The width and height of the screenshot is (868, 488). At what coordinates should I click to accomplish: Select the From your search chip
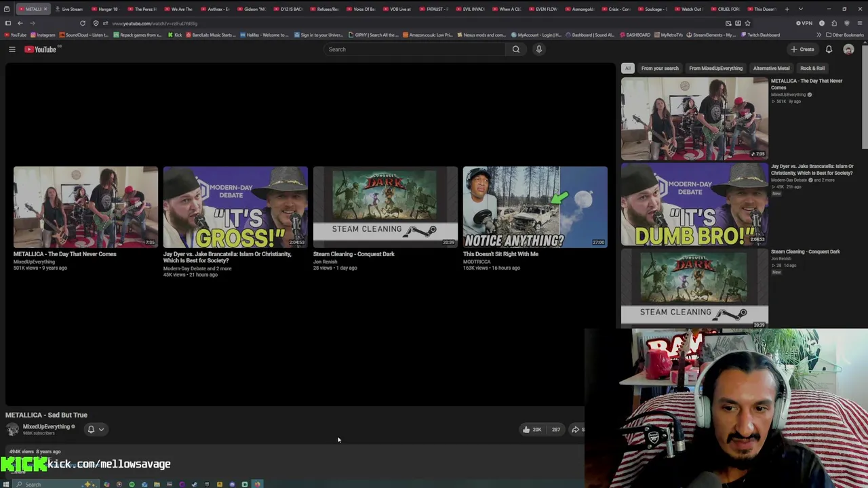pyautogui.click(x=660, y=68)
